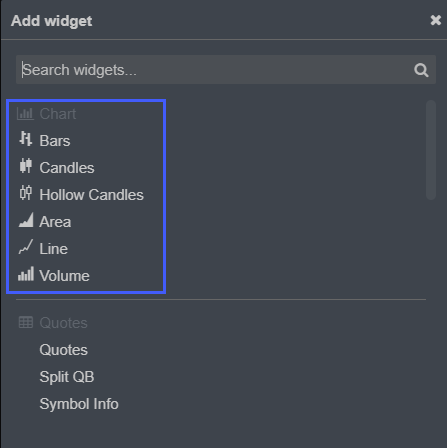Click the widget list vertical scrollbar
The width and height of the screenshot is (447, 448).
coord(431,150)
